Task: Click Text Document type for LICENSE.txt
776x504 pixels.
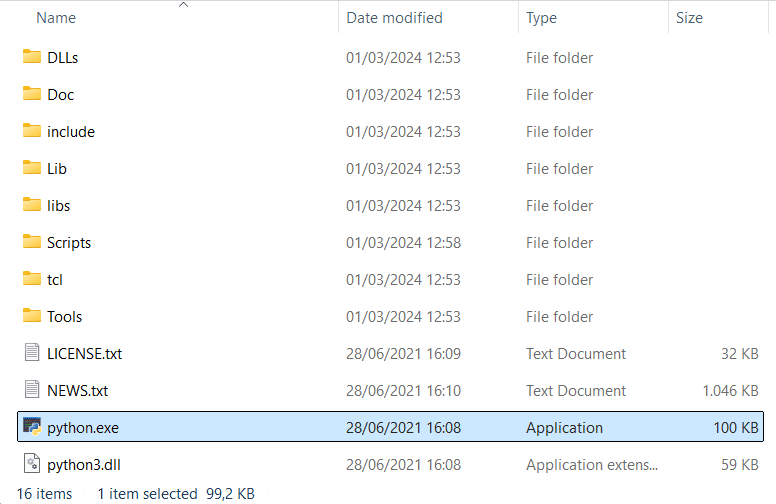Action: pos(576,353)
